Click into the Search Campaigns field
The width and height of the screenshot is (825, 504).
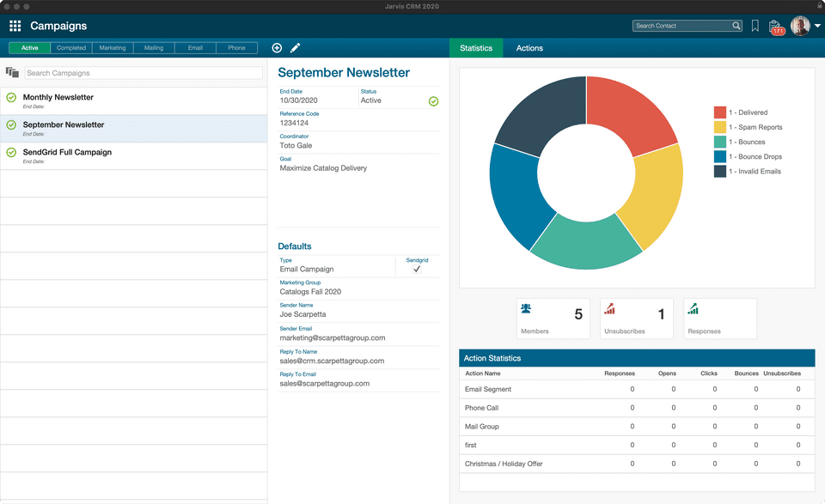tap(143, 73)
